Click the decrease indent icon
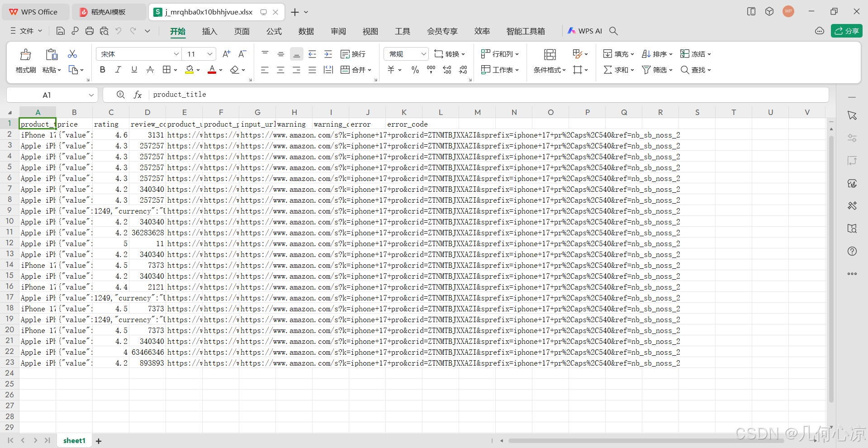 313,54
